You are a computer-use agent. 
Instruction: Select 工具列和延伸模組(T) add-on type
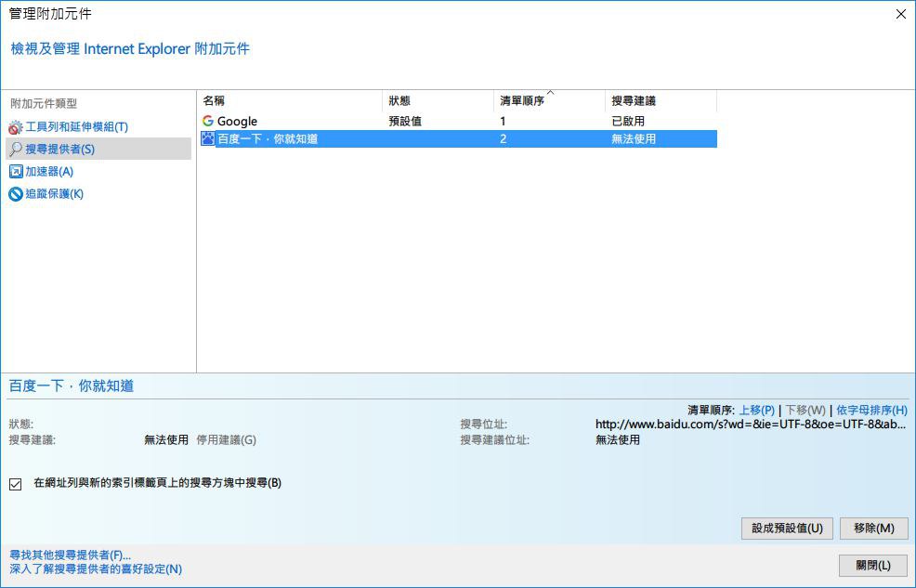[x=76, y=126]
